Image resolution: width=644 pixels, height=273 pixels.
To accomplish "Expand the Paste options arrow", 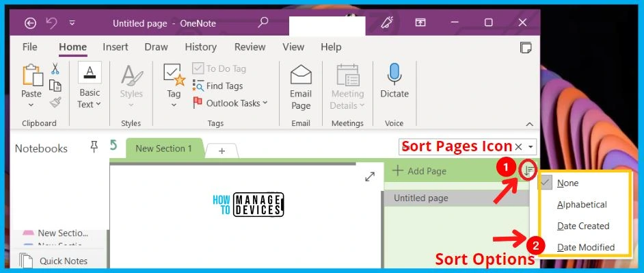I will (x=31, y=105).
